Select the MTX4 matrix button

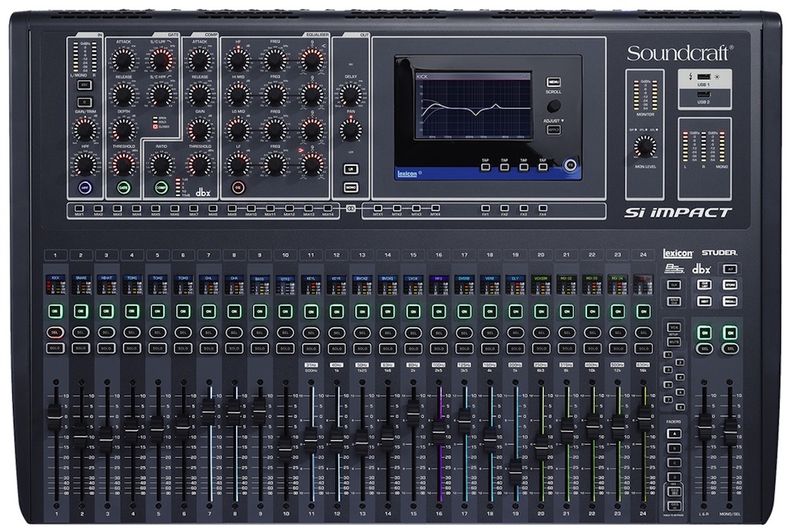(x=435, y=208)
